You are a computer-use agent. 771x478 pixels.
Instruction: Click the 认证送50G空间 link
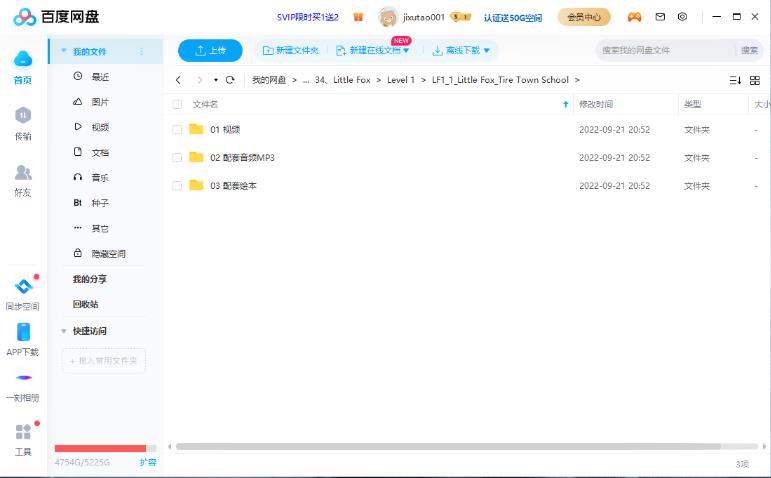tap(513, 18)
